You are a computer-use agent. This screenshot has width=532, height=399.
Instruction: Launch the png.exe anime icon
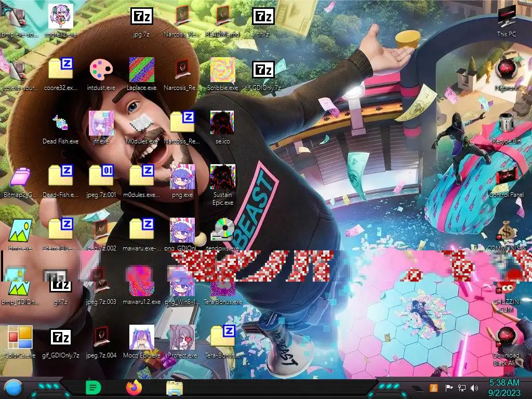click(x=182, y=177)
